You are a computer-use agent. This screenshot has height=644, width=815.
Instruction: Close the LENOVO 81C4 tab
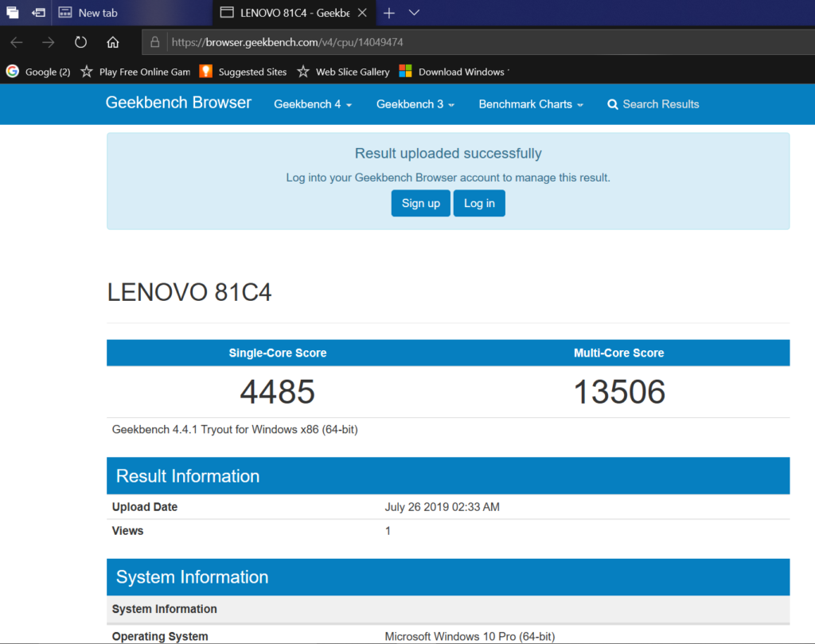pyautogui.click(x=362, y=13)
